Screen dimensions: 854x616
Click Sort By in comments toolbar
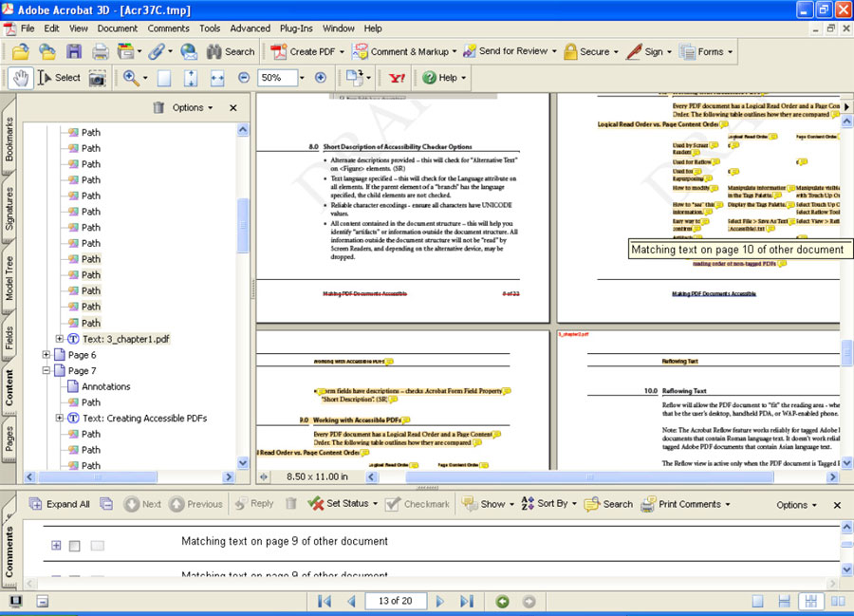548,504
